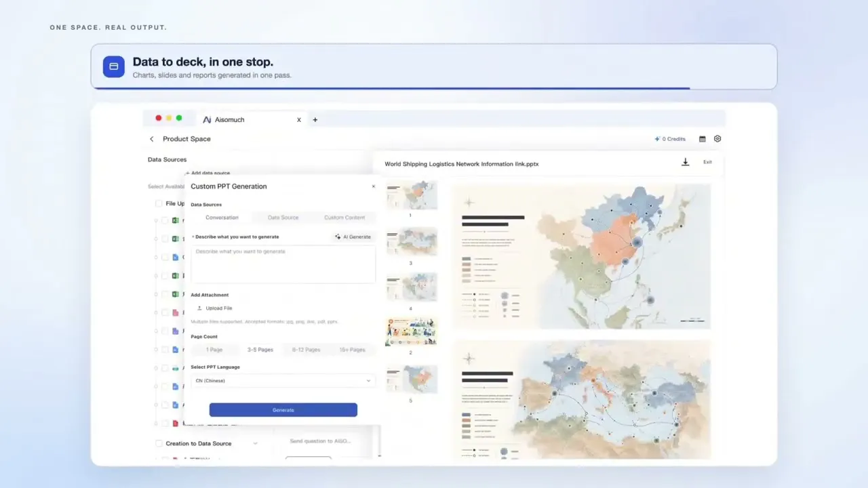Close the Custom PPT Generation dialog
Screen dimensions: 868x488
373,186
